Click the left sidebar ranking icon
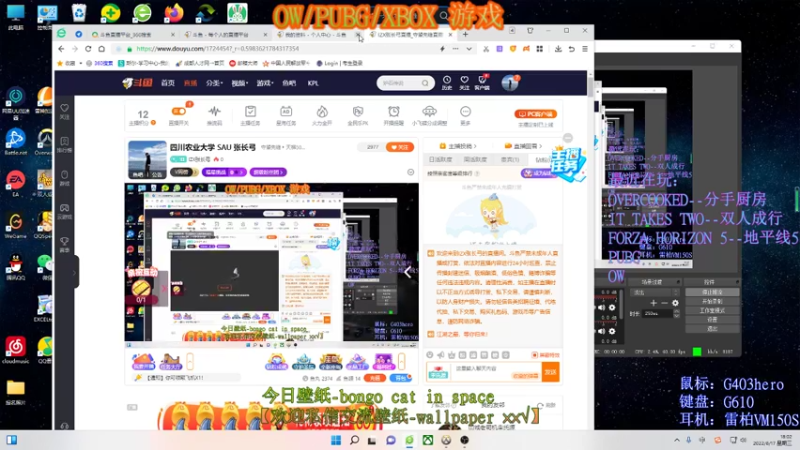800x450 pixels. point(64,141)
